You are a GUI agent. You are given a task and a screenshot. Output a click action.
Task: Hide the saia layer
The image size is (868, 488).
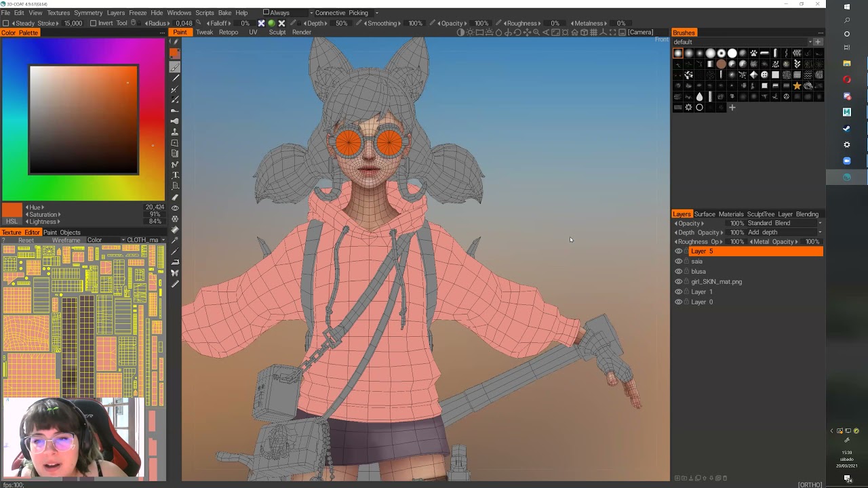[678, 262]
